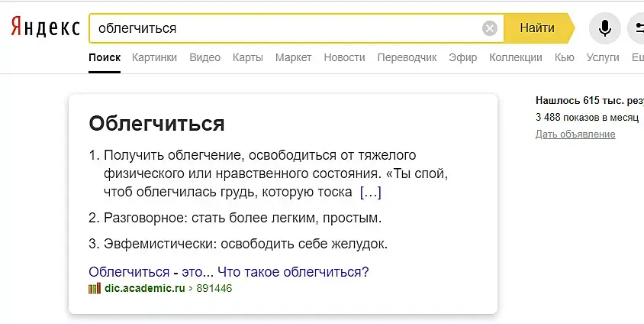Open the Эфир tab

[462, 57]
